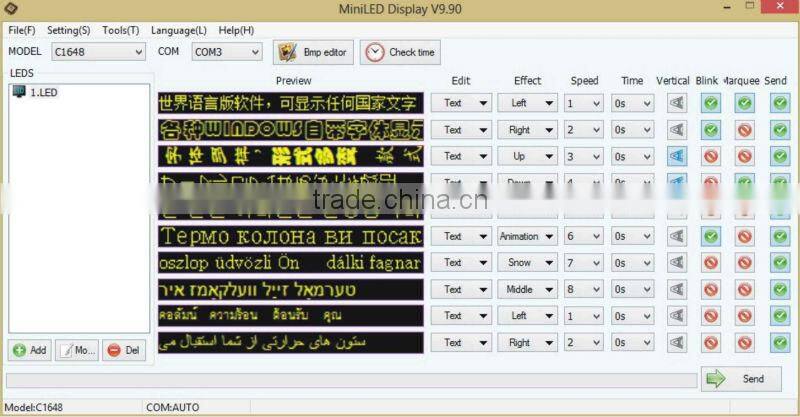Click the progress bar beside the Send button

(x=350, y=380)
